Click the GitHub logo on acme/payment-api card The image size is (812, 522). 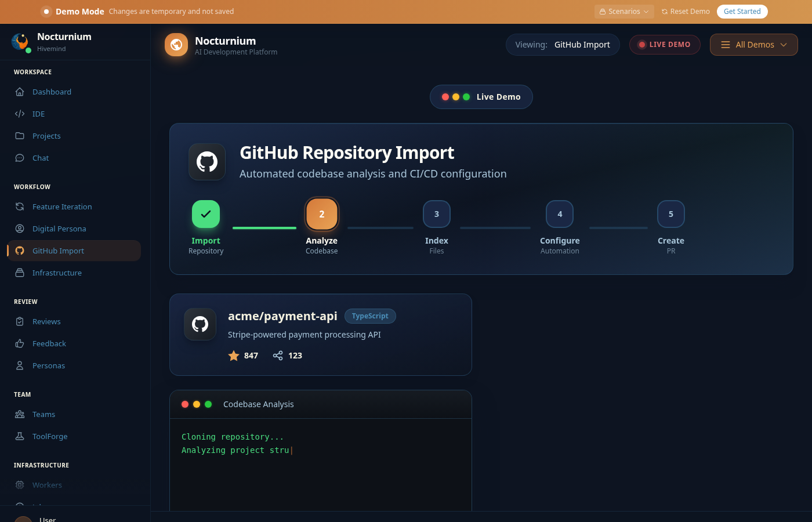click(x=200, y=324)
